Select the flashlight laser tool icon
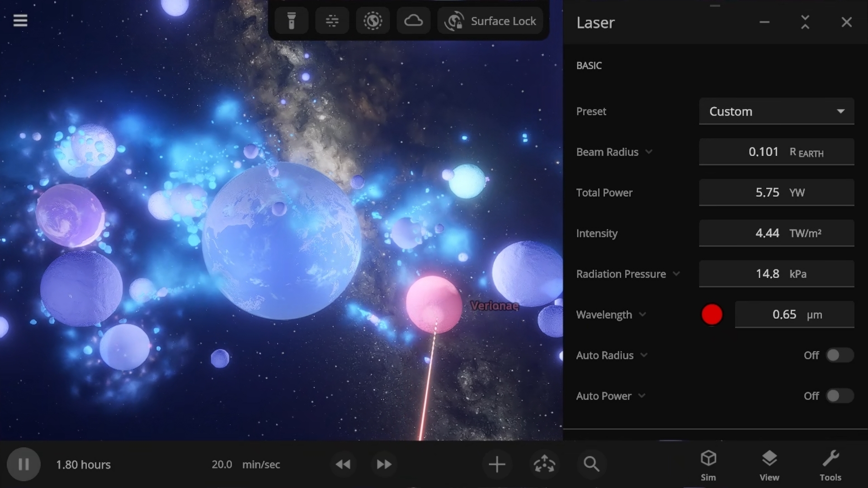 (x=292, y=21)
